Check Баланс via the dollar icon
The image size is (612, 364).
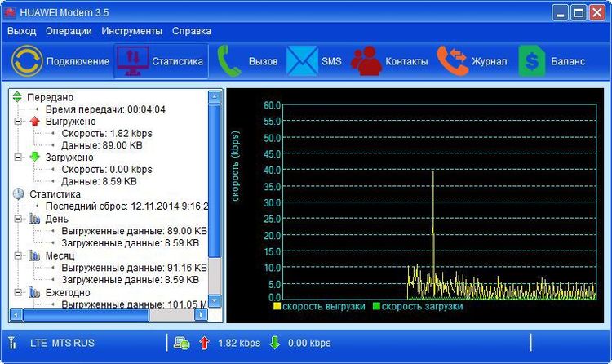(531, 61)
